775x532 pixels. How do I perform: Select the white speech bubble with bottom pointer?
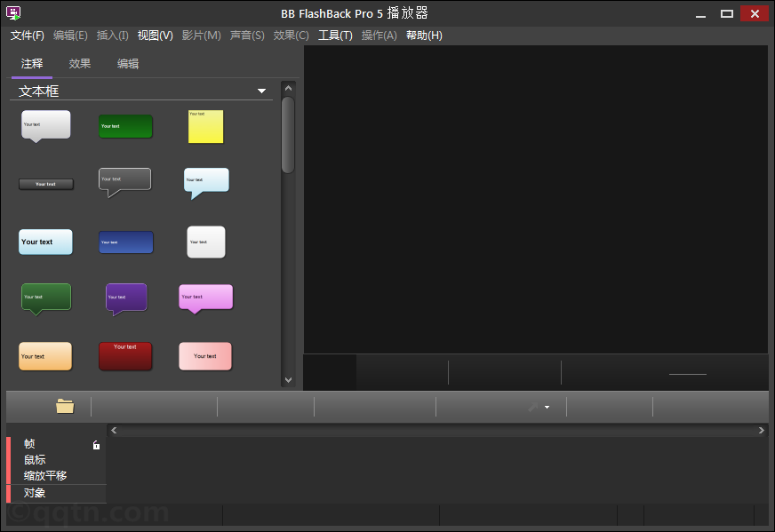pyautogui.click(x=46, y=126)
